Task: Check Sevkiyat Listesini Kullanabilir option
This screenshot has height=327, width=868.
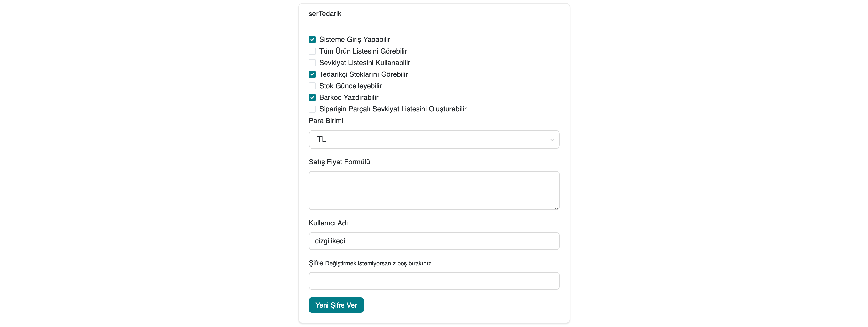Action: 312,63
